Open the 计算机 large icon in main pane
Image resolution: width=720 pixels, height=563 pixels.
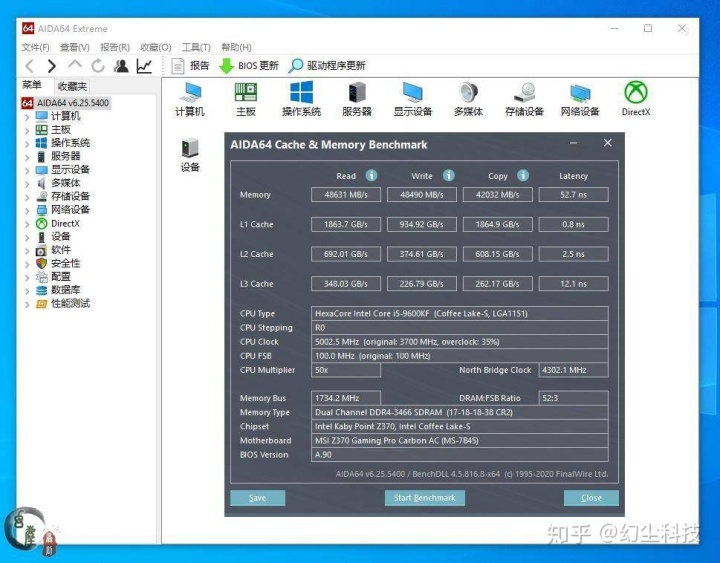pos(190,99)
